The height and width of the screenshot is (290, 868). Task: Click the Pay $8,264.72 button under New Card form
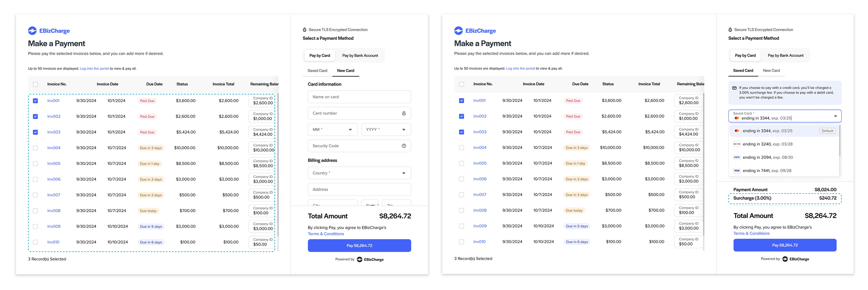(359, 245)
